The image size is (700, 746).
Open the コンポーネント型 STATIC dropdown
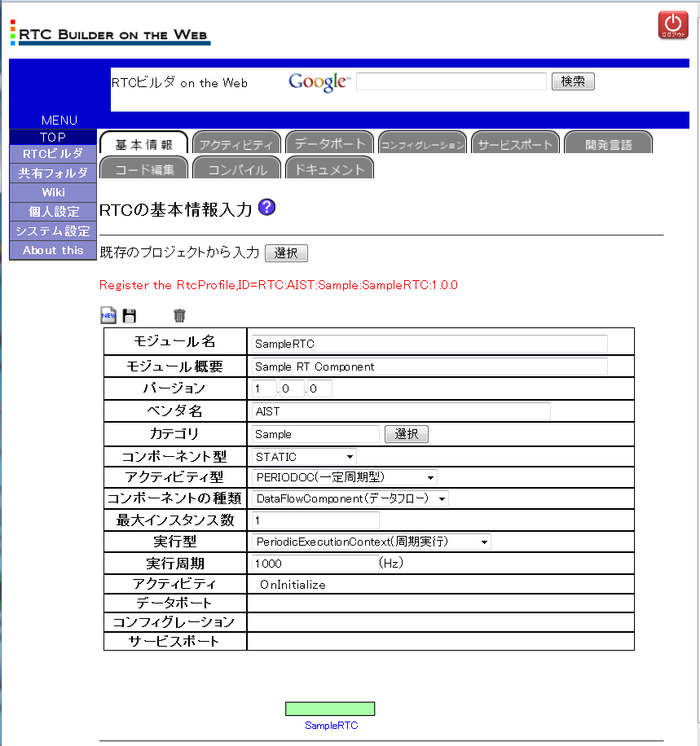pyautogui.click(x=304, y=457)
